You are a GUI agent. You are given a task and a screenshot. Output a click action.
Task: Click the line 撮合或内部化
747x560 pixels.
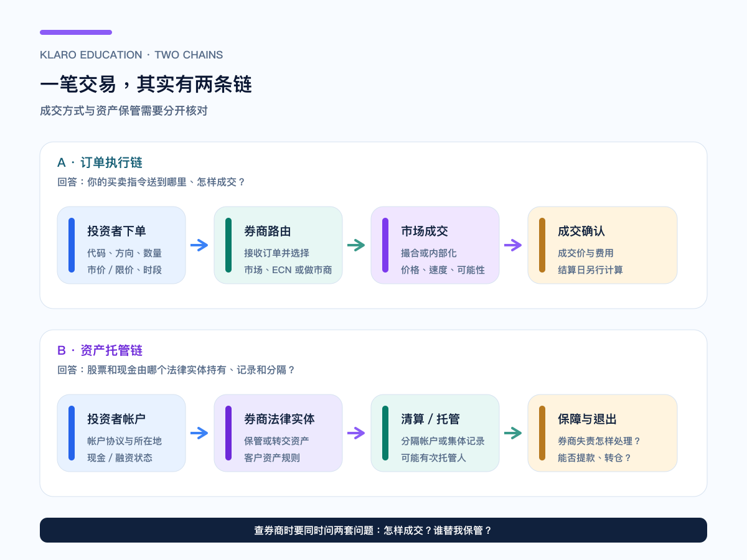[x=429, y=253]
